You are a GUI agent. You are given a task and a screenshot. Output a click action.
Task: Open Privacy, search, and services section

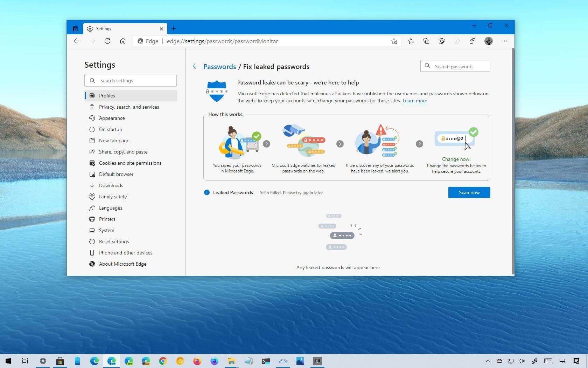coord(131,107)
